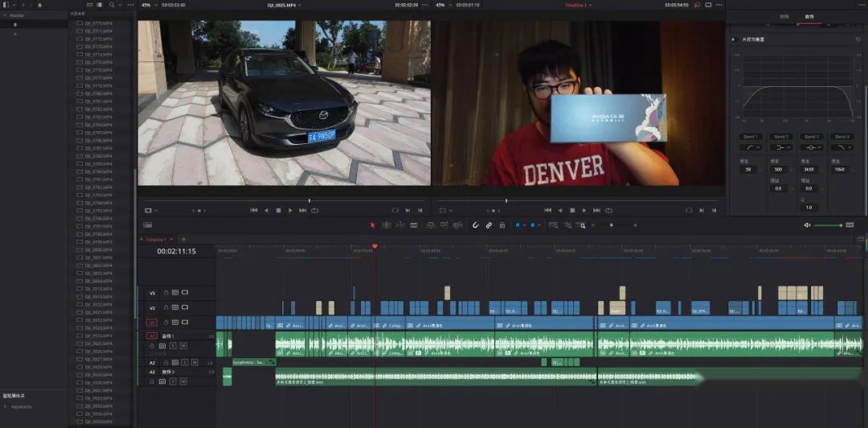Click the Custom Zoom magnifier icon
This screenshot has height=428, width=868.
(581, 225)
